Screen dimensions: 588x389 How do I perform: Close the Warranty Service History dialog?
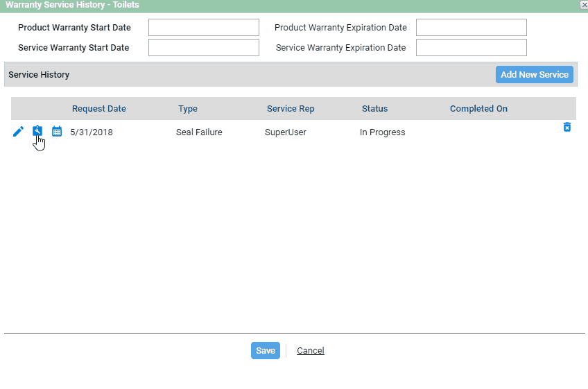584,5
